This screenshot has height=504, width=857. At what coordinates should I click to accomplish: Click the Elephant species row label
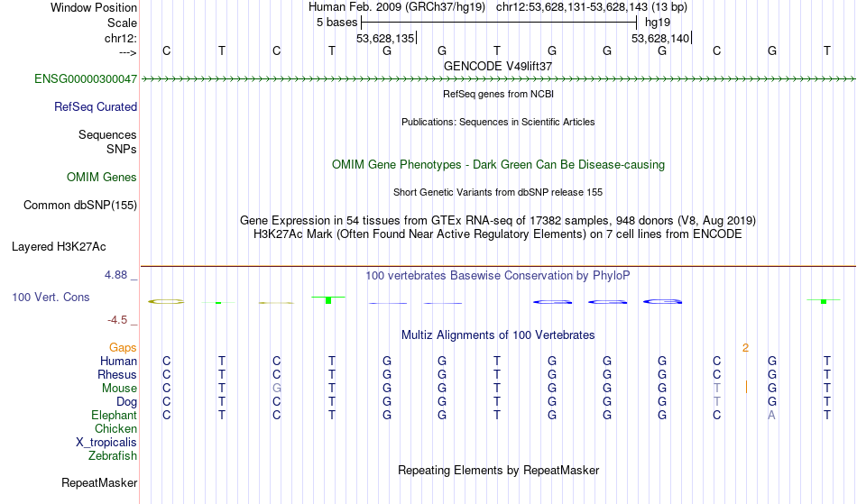pyautogui.click(x=114, y=416)
